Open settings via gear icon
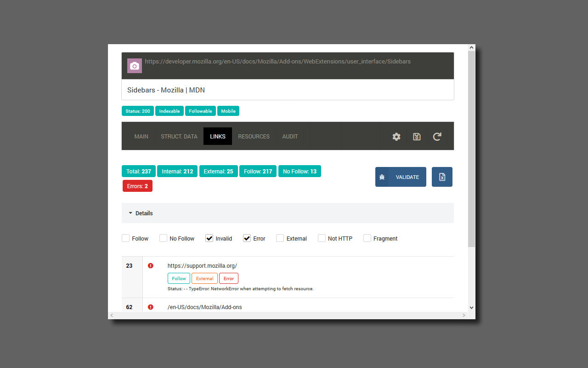The width and height of the screenshot is (588, 368). click(396, 137)
